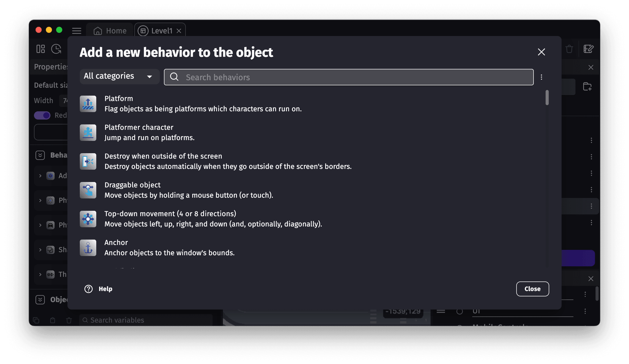
Task: Expand the first behavior entry in left panel
Action: coord(40,176)
